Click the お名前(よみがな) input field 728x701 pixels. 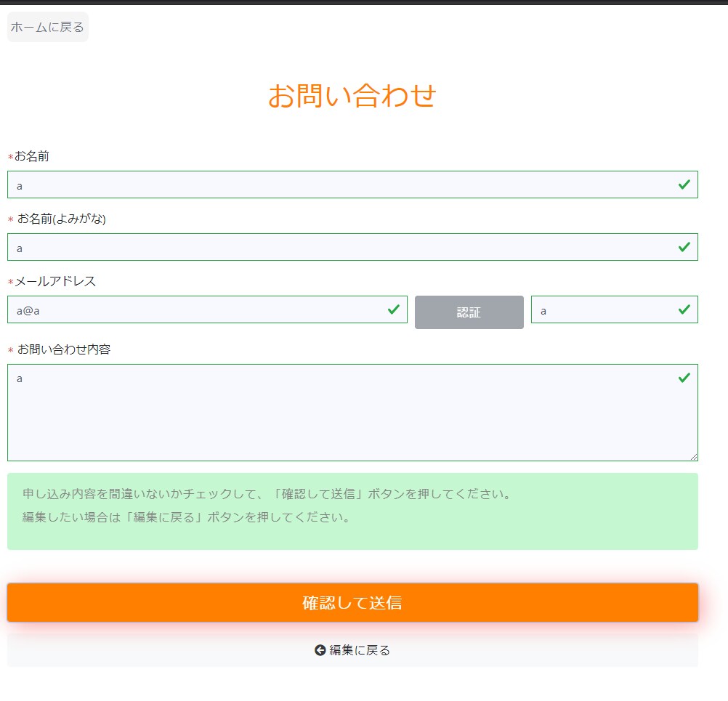click(352, 247)
